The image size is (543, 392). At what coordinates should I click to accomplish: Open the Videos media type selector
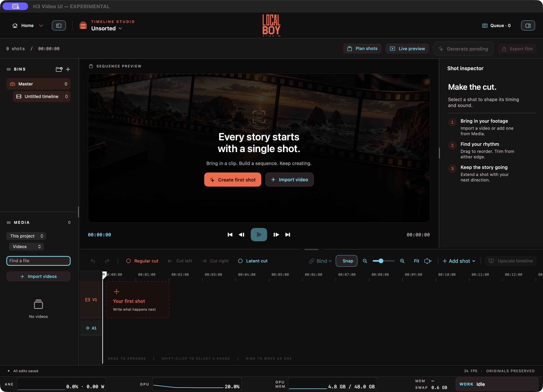pyautogui.click(x=26, y=247)
